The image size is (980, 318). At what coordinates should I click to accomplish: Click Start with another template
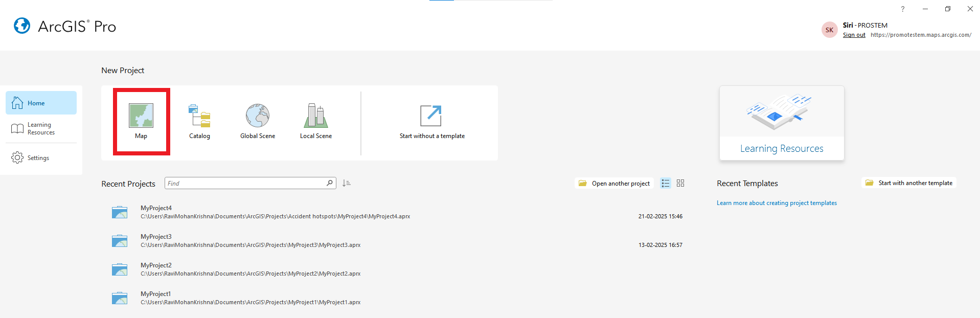coord(908,183)
